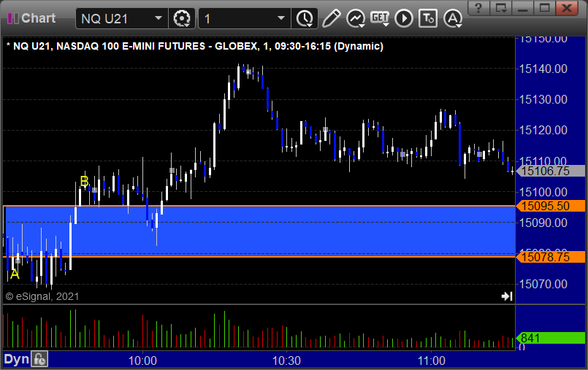Toggle the Dyn lock icon
Screen dimensions: 588x370
(x=39, y=360)
